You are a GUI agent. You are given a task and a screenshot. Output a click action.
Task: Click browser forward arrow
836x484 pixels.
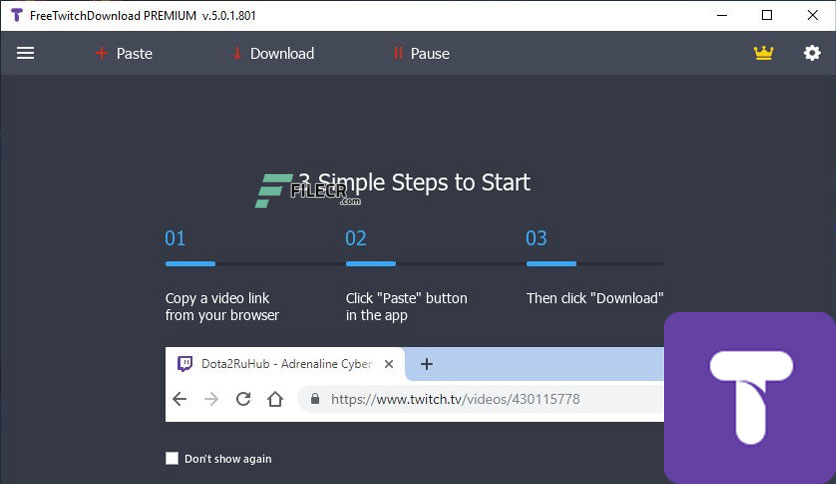click(212, 399)
